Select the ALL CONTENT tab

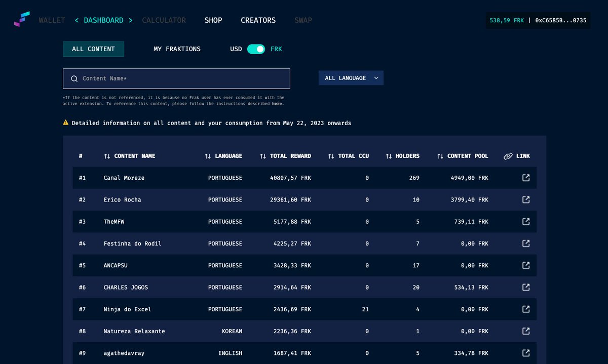(x=93, y=49)
